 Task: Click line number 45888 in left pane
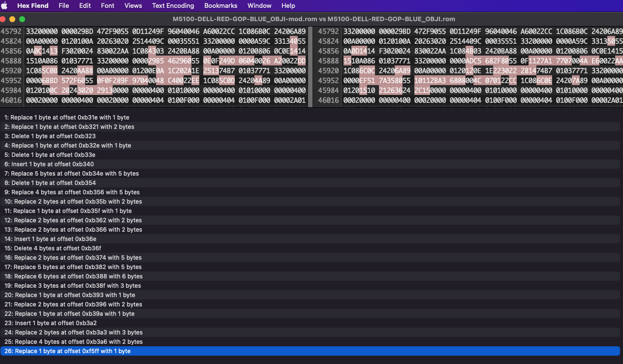coord(11,61)
